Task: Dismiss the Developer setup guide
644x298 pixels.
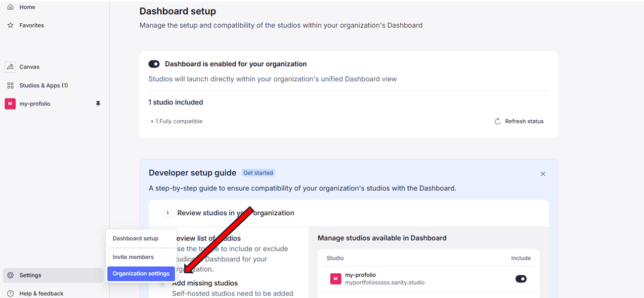Action: click(543, 174)
